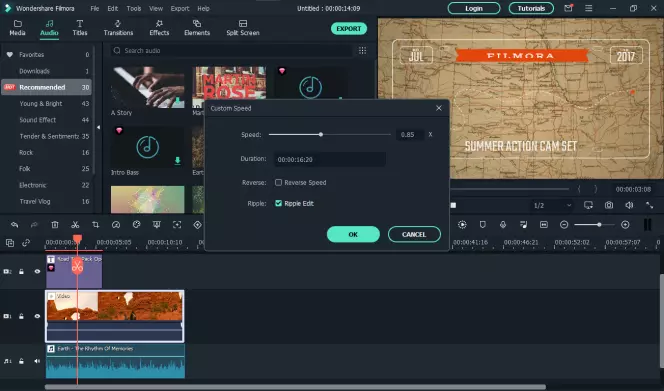Screen dimensions: 664x391
Task: Click the render preview icon
Action: pyautogui.click(x=462, y=225)
